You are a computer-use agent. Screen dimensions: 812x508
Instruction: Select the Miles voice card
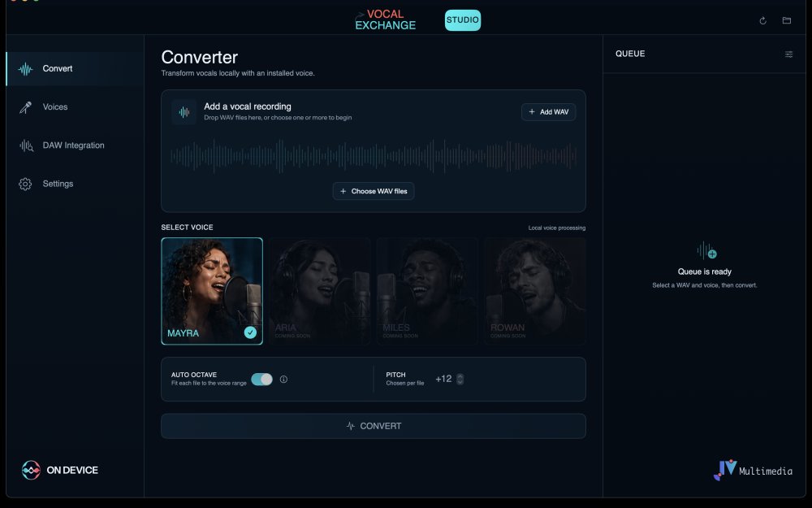tap(427, 291)
